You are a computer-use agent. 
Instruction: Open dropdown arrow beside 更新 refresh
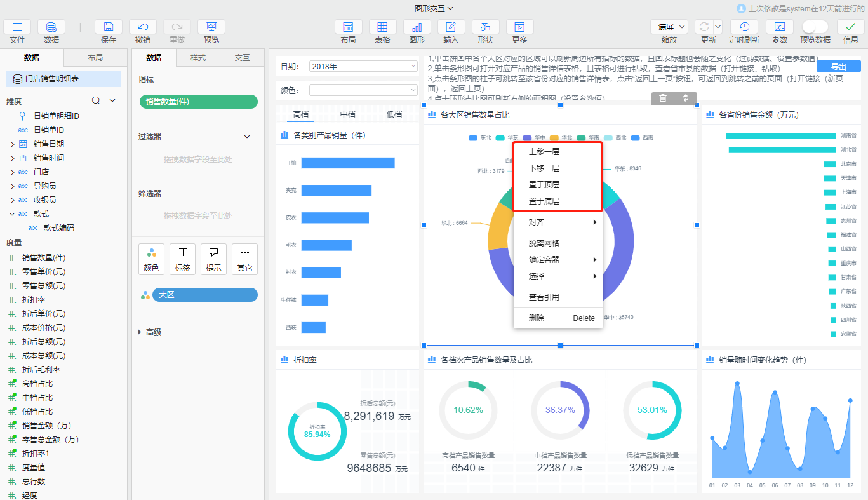(718, 27)
